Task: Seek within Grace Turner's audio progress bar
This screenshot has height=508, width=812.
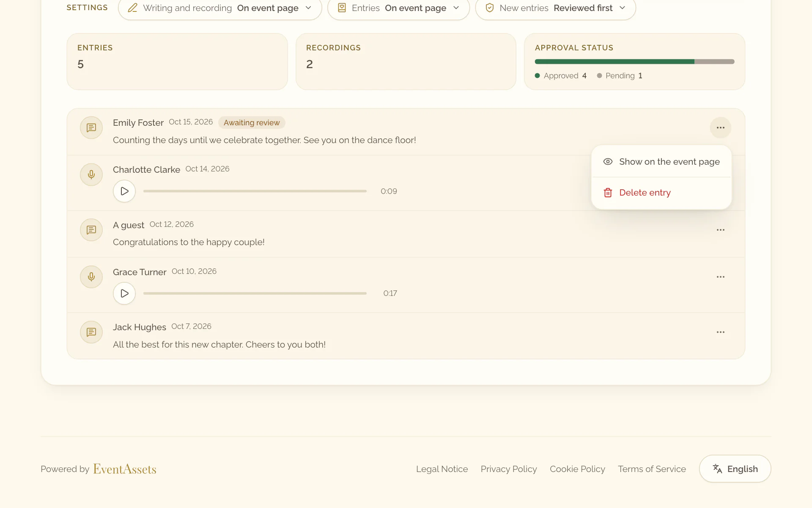Action: [255, 293]
